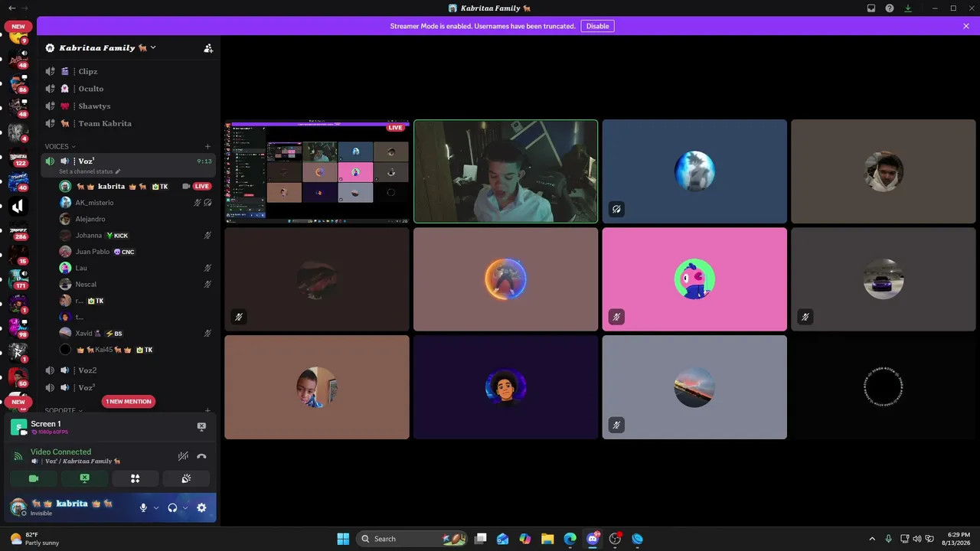This screenshot has height=551, width=980.
Task: Check voice connection signal icon
Action: tap(18, 456)
